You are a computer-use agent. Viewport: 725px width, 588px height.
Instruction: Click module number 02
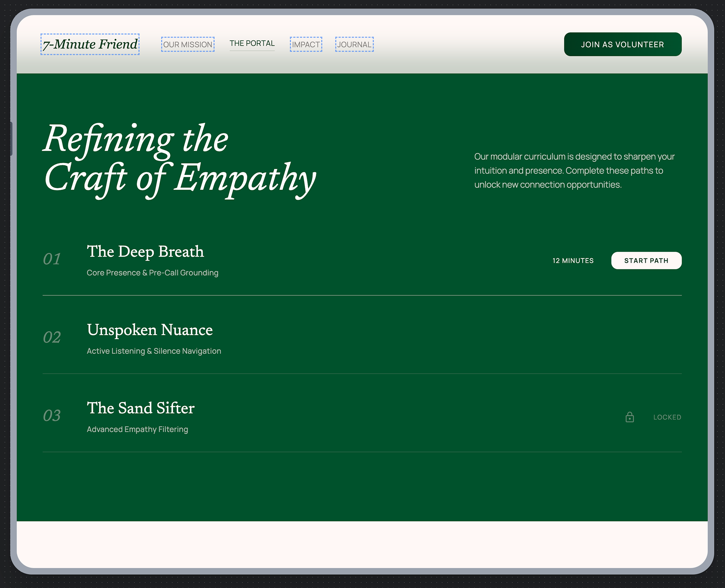tap(52, 337)
